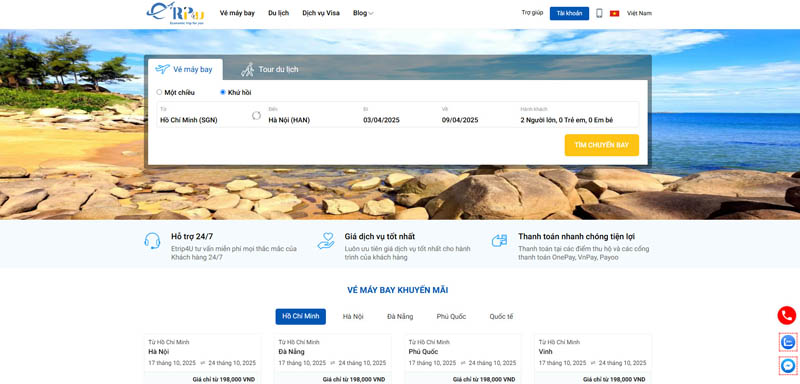Open the Zalo chat icon
800x384 pixels.
pos(788,342)
